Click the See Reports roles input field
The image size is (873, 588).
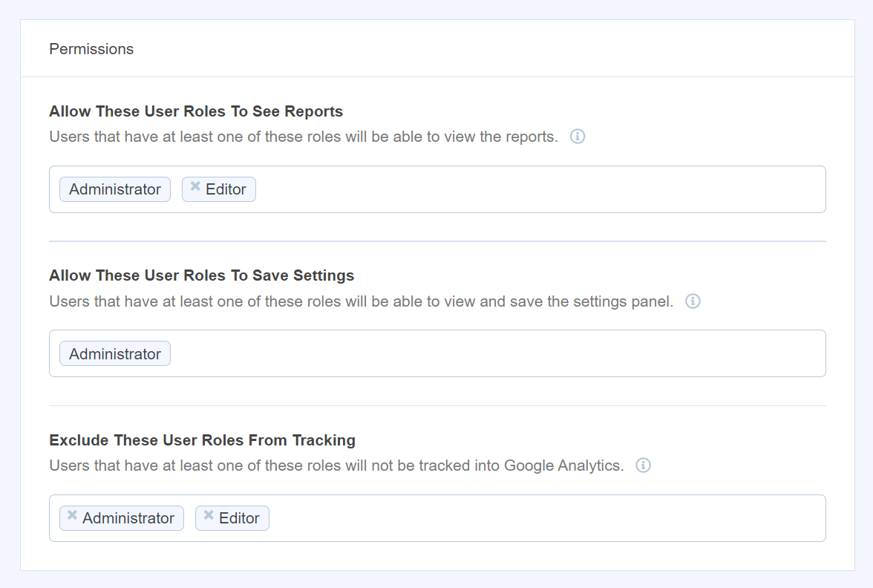[437, 189]
